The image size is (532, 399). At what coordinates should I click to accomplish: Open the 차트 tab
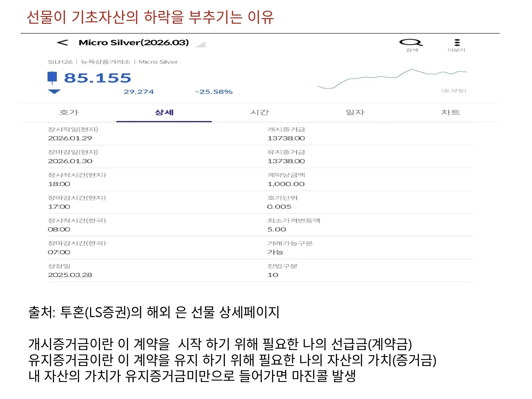(x=450, y=112)
